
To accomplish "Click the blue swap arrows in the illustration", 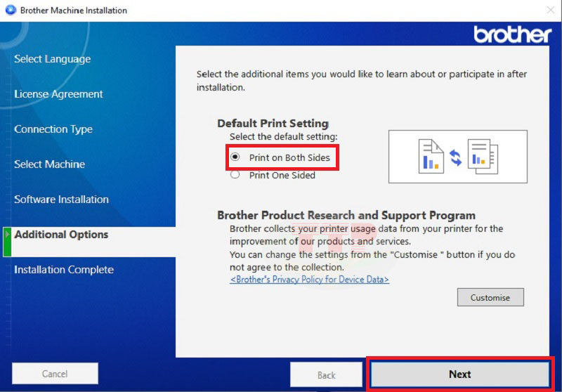I will 456,157.
